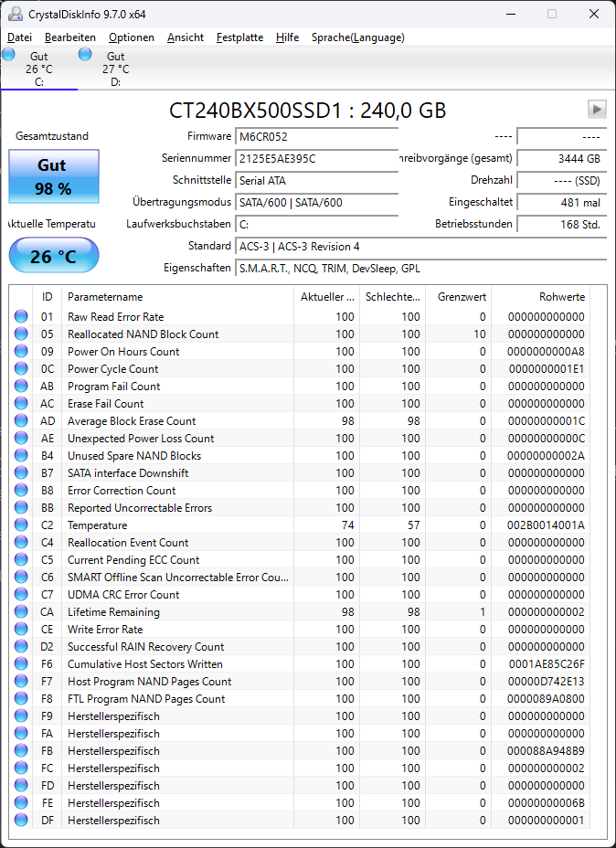Click status icon of Reported Uncorrectable Errors
The width and height of the screenshot is (616, 848).
(21, 507)
